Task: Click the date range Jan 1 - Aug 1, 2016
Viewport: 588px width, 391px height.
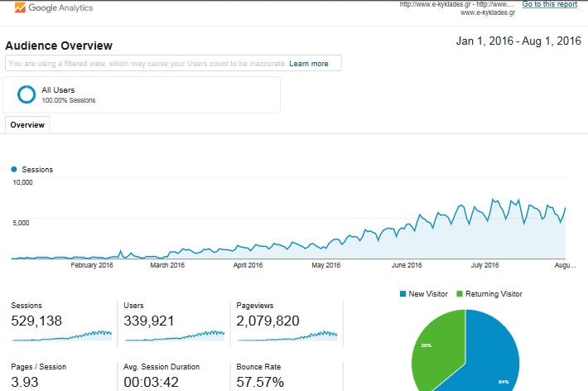Action: pyautogui.click(x=518, y=41)
